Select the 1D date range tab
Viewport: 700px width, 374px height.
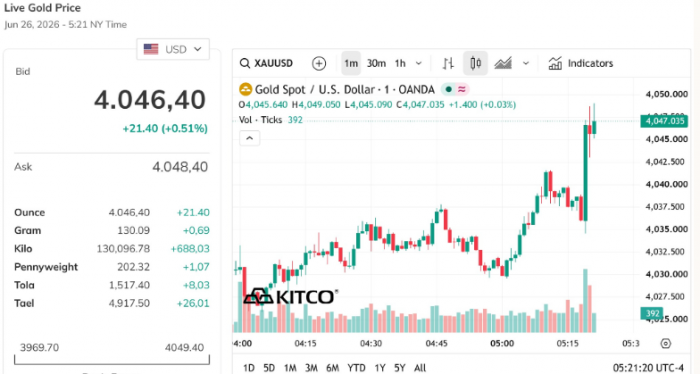click(249, 368)
